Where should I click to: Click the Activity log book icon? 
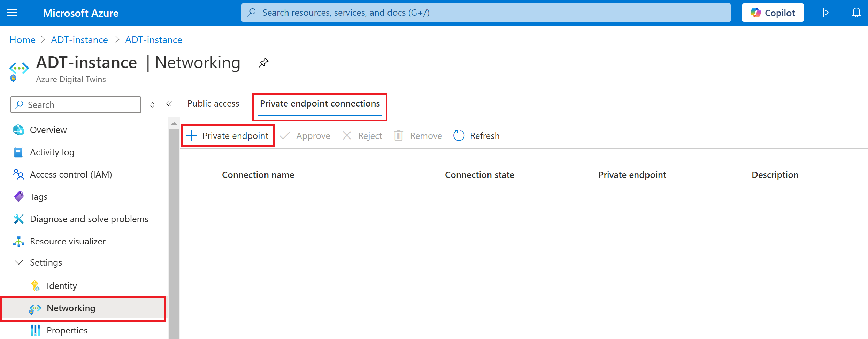pos(18,152)
